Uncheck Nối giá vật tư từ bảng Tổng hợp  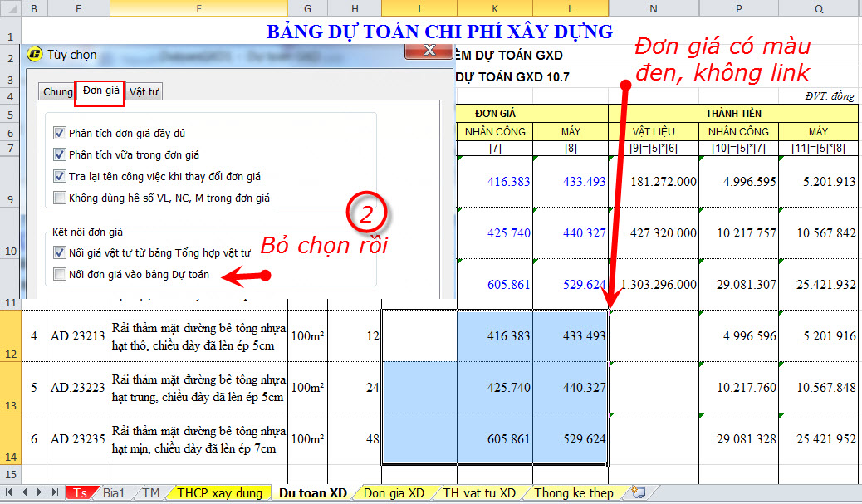(59, 252)
